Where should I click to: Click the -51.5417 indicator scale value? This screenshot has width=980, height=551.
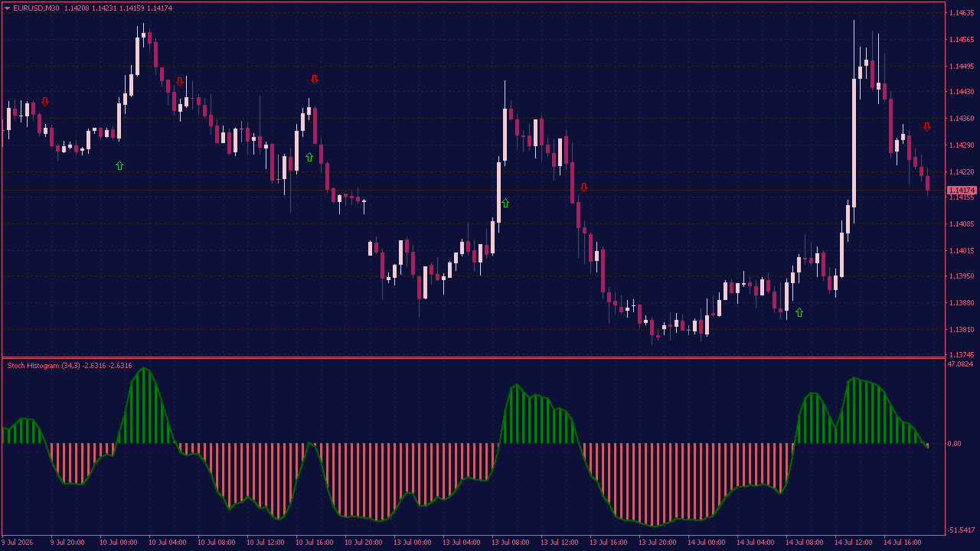coord(960,530)
